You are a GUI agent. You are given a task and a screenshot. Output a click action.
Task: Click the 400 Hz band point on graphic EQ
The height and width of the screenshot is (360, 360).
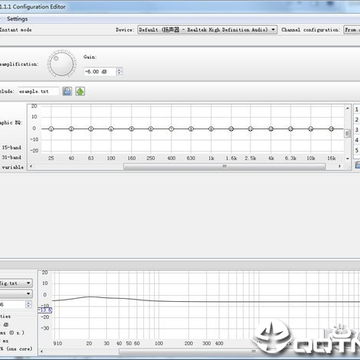(x=171, y=129)
